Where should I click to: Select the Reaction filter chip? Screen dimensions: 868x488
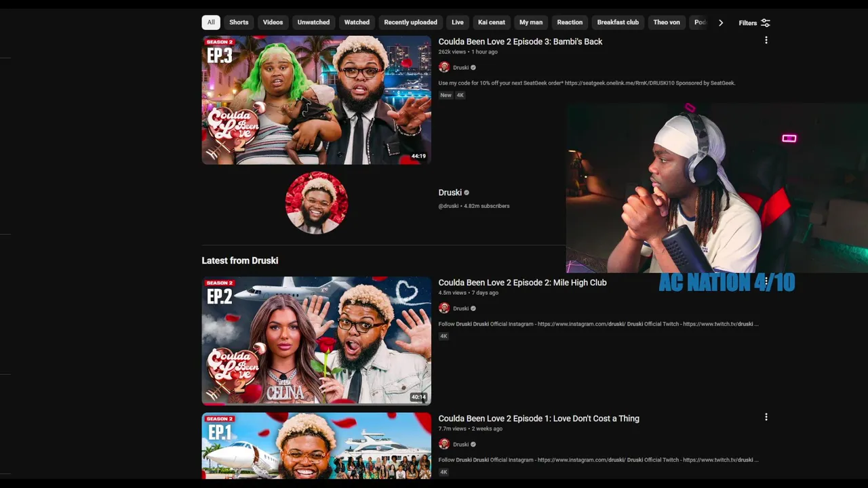[x=570, y=22]
